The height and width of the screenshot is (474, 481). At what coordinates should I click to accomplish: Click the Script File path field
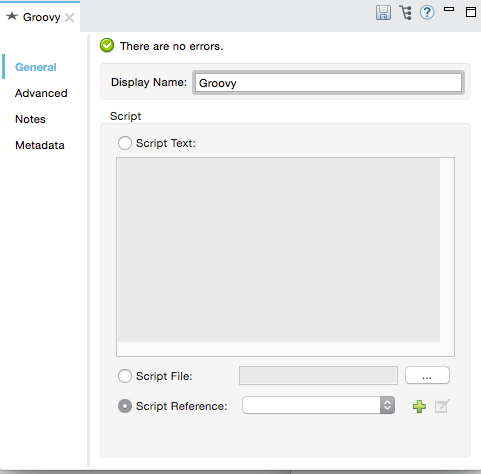tap(318, 375)
